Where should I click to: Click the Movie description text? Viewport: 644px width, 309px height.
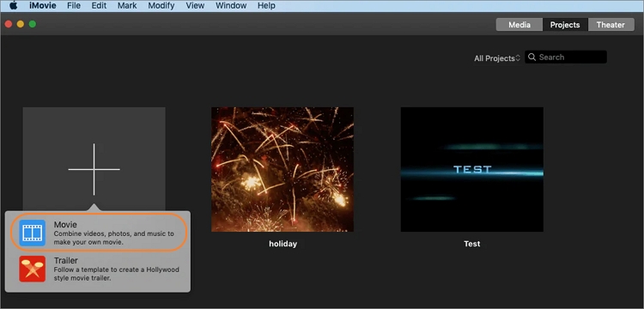pyautogui.click(x=113, y=238)
